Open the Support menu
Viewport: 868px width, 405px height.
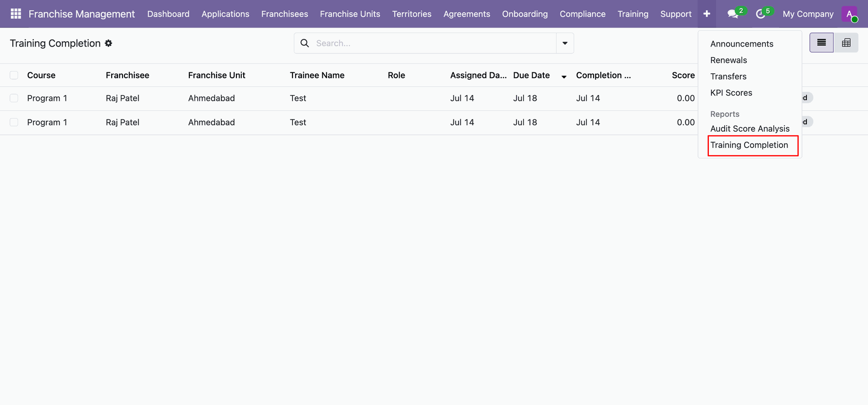click(676, 14)
